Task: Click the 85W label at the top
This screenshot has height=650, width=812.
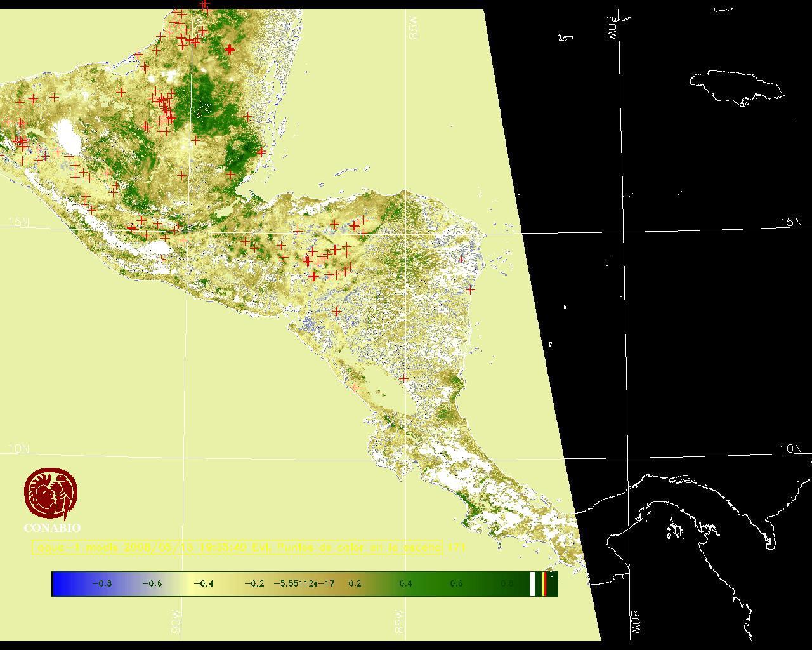Action: click(414, 28)
